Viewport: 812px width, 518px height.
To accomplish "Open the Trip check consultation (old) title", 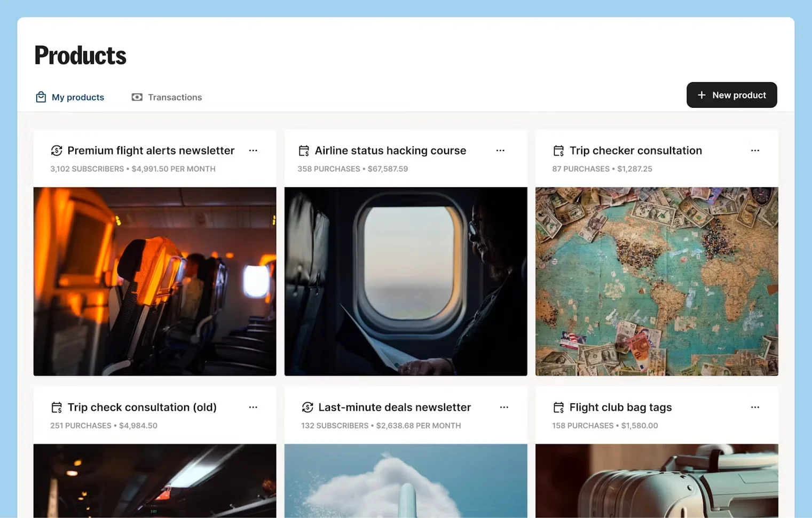I will point(142,407).
